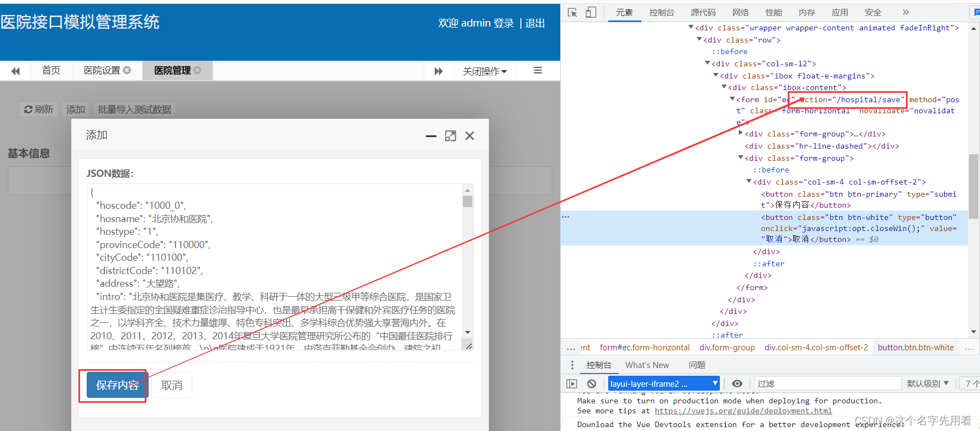Image resolution: width=980 pixels, height=431 pixels.
Task: Open the 安全 DevTools tab
Action: tap(873, 12)
